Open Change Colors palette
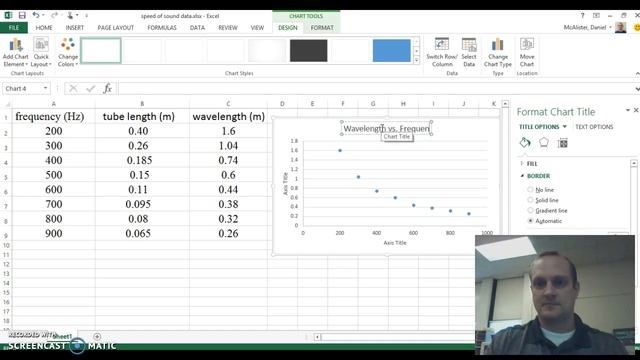 [x=67, y=53]
